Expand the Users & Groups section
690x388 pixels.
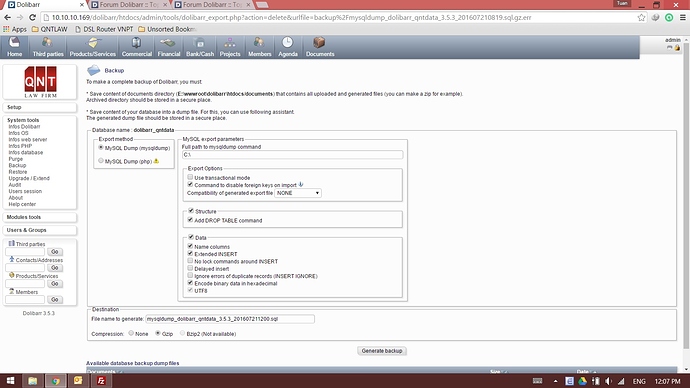pyautogui.click(x=40, y=230)
